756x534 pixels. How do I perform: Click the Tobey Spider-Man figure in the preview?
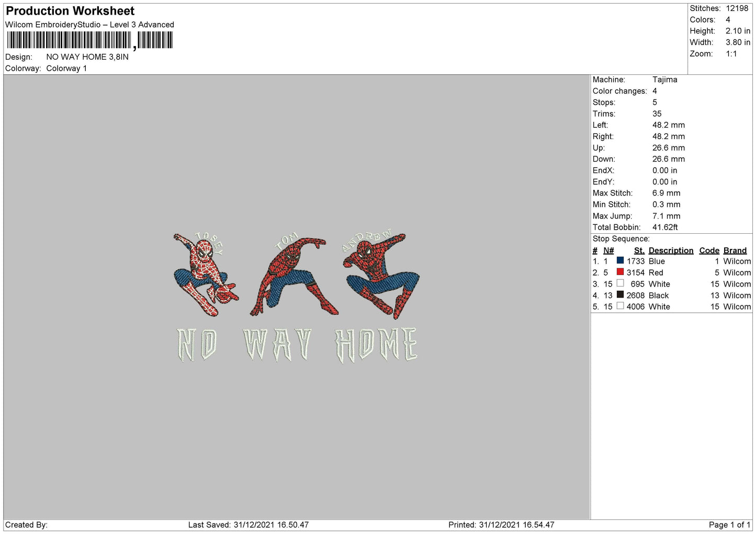205,275
